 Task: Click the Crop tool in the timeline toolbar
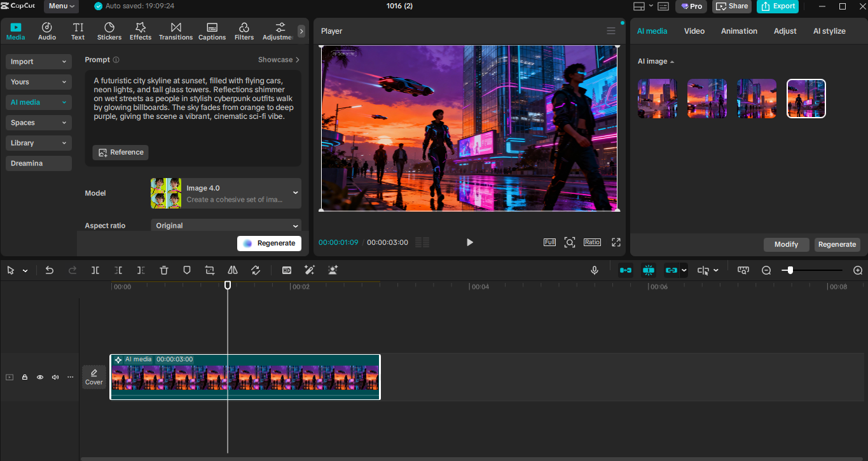(209, 270)
